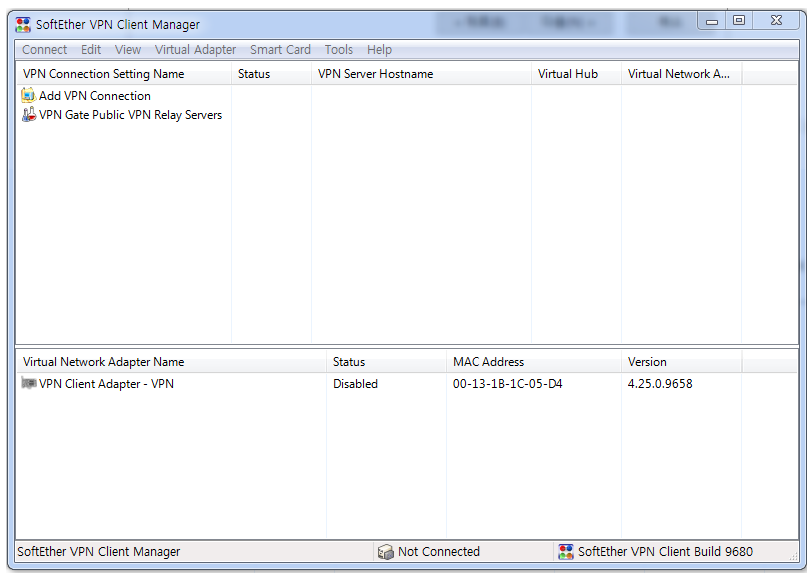Image resolution: width=812 pixels, height=580 pixels.
Task: Open the Virtual Adapter menu
Action: point(195,50)
